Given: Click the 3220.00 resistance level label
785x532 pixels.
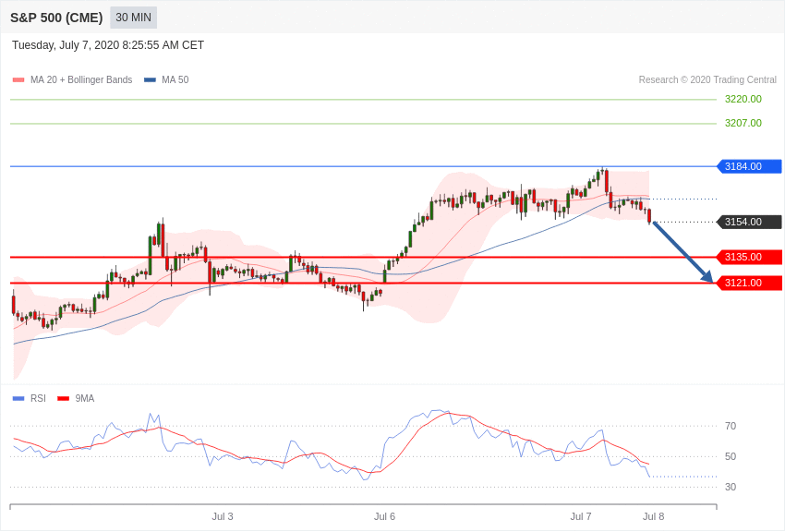Looking at the screenshot, I should click(x=743, y=99).
